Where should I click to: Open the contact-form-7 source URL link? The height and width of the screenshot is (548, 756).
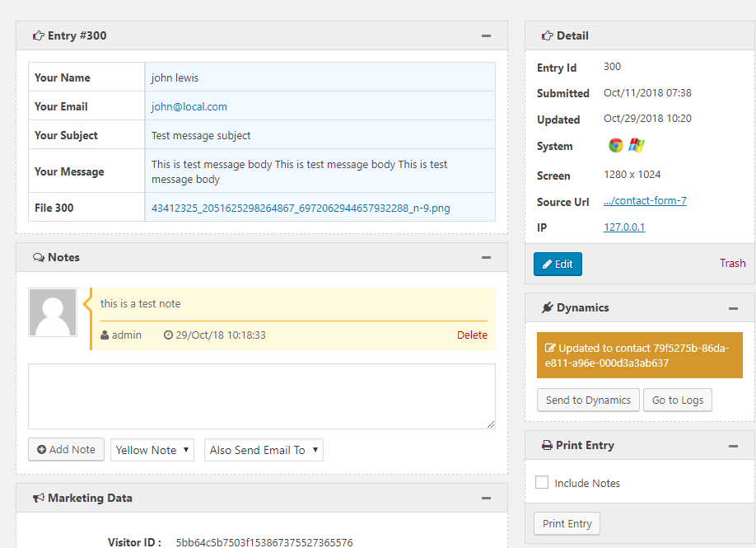pyautogui.click(x=645, y=201)
